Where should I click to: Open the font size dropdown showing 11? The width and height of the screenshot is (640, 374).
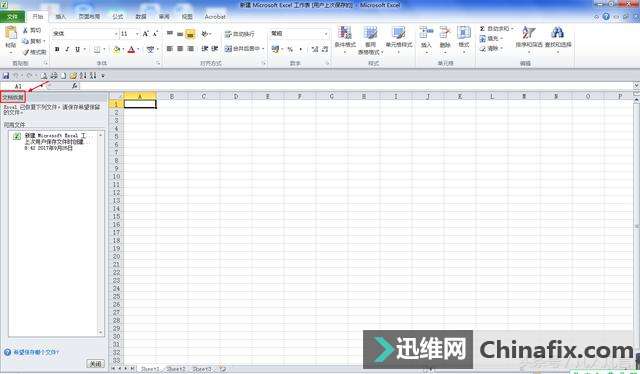click(x=137, y=33)
